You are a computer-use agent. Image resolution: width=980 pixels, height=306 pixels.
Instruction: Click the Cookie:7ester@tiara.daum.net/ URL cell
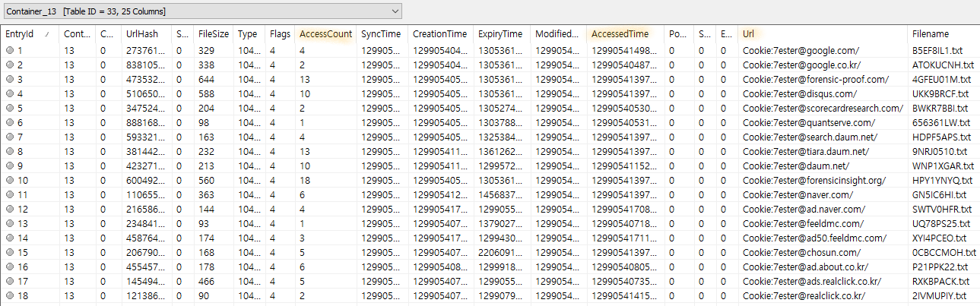pos(805,151)
